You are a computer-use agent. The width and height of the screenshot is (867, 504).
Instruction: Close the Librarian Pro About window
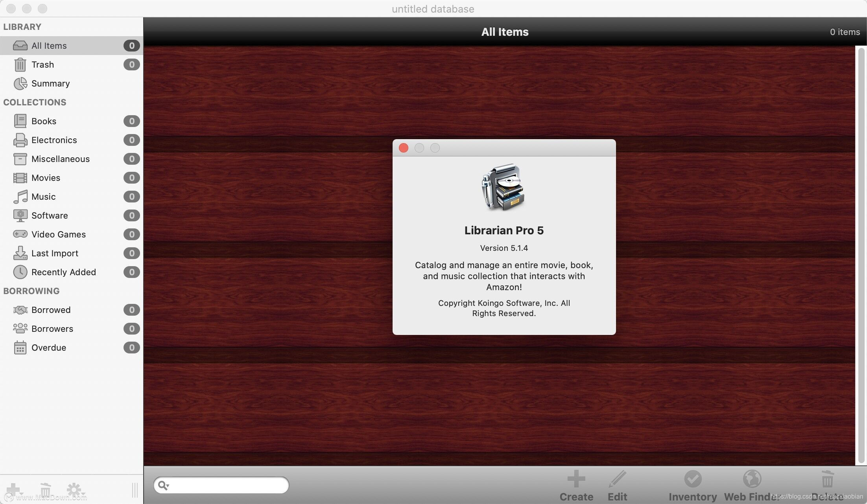click(x=403, y=148)
